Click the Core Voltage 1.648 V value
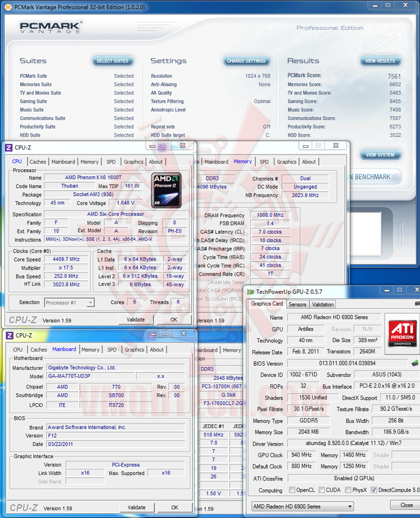The height and width of the screenshot is (518, 420). click(125, 203)
